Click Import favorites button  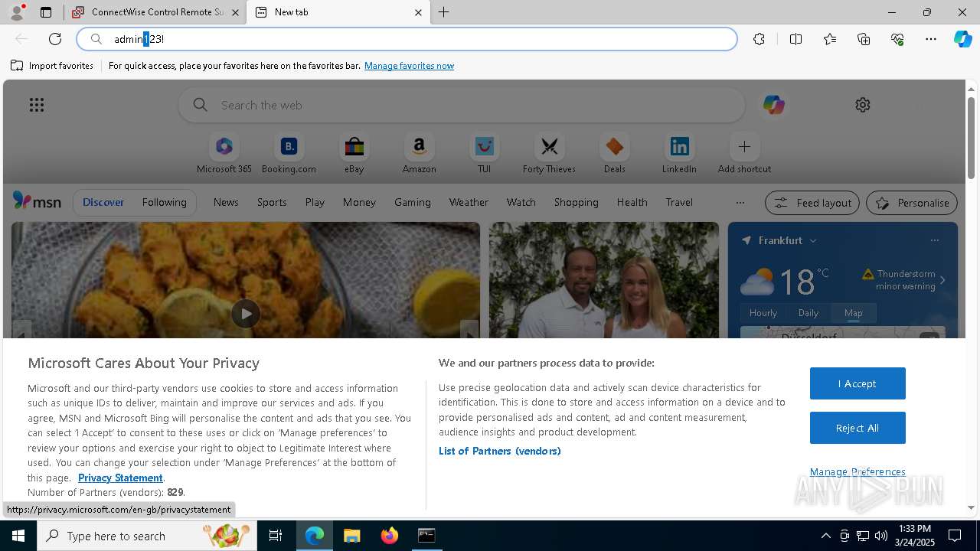tap(52, 66)
